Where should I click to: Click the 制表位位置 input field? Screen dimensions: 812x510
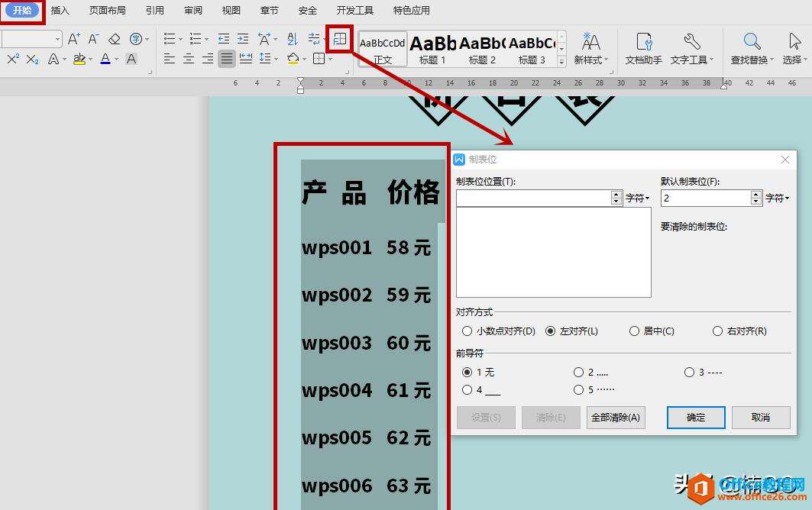(533, 199)
